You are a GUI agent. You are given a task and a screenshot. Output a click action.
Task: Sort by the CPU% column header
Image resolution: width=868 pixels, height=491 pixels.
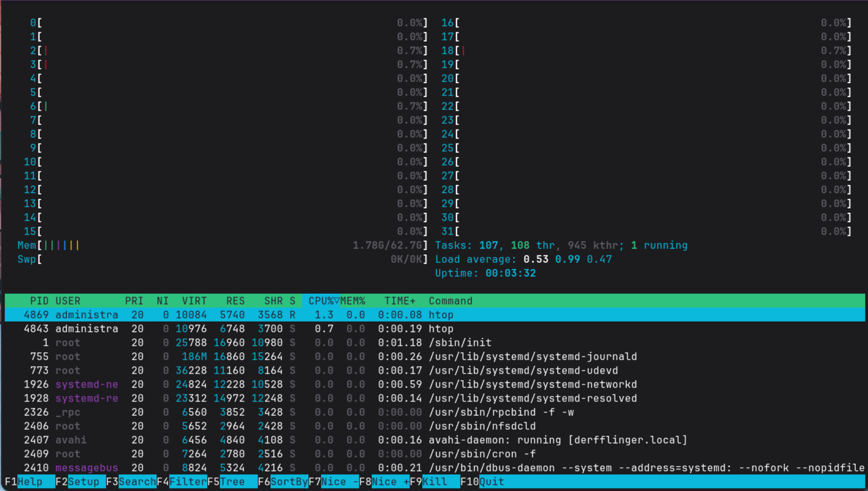click(x=321, y=301)
